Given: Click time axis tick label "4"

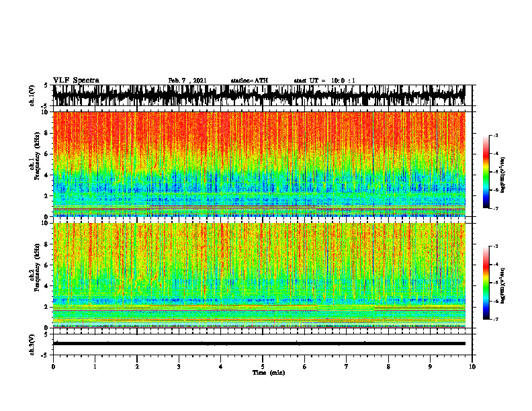Looking at the screenshot, I should coord(220,367).
